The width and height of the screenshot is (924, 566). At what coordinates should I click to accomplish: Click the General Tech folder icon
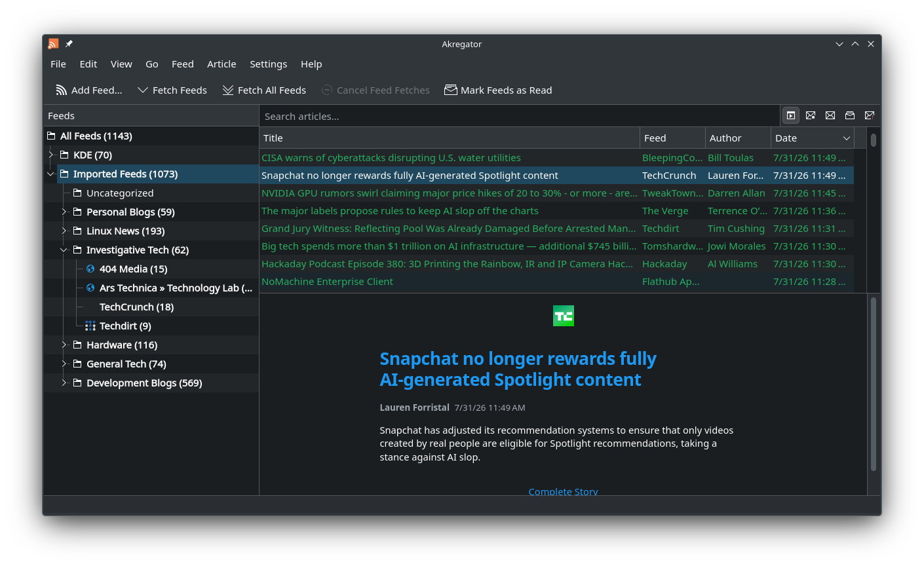77,364
